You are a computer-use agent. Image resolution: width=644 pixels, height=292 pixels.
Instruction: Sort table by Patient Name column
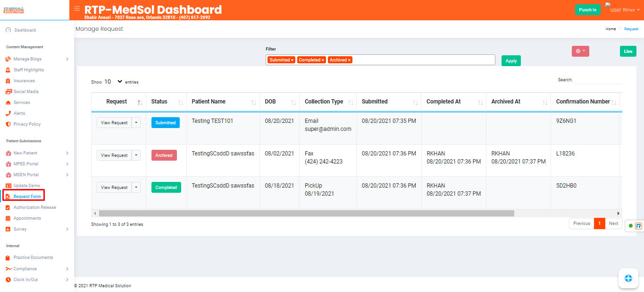click(x=223, y=102)
